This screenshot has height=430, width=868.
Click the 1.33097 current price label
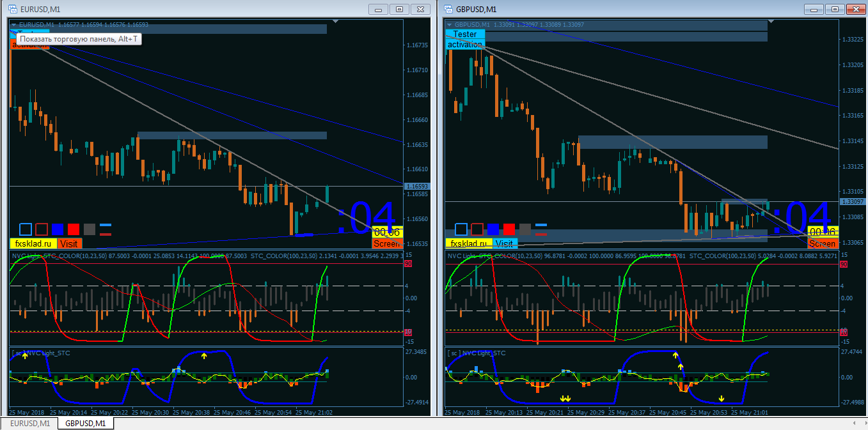pyautogui.click(x=853, y=202)
